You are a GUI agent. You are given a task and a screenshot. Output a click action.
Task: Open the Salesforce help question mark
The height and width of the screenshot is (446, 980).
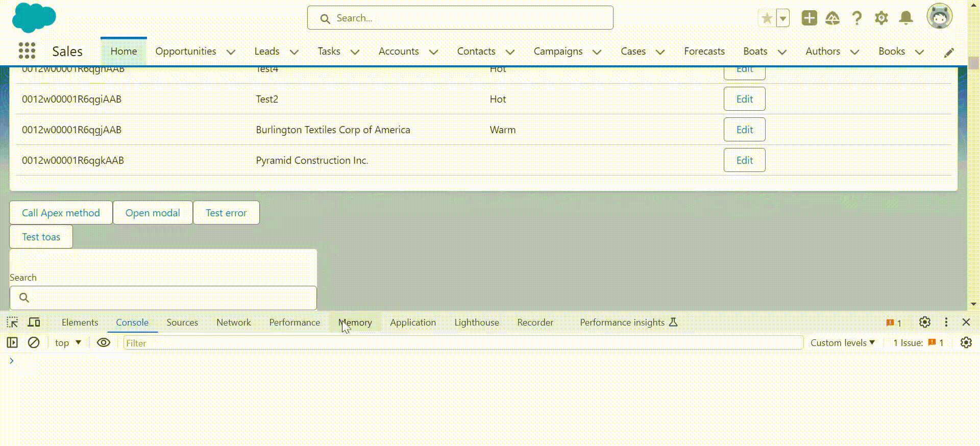click(857, 18)
